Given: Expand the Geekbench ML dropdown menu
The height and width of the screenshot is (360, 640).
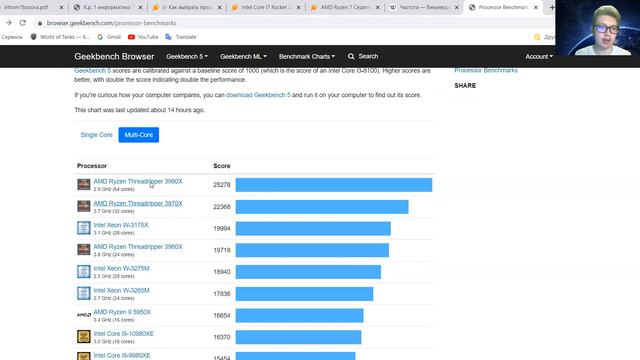Looking at the screenshot, I should (x=243, y=56).
